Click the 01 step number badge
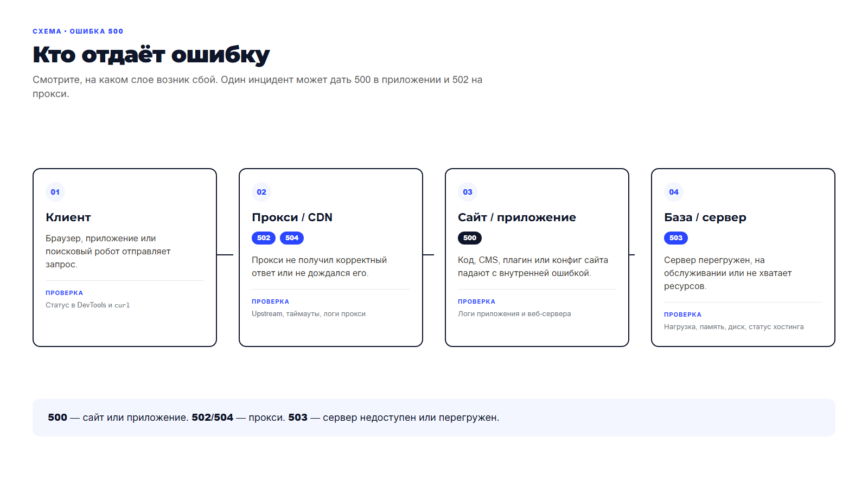 pos(55,192)
